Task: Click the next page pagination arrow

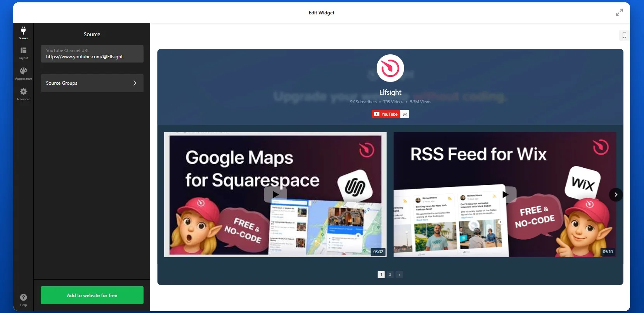Action: pos(399,275)
